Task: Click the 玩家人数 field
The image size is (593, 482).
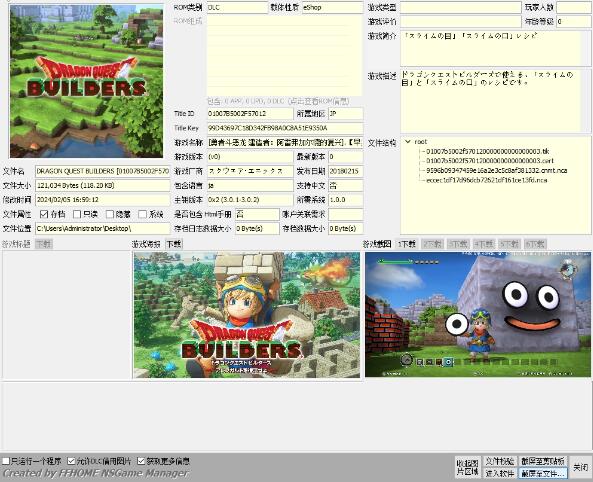Action: click(x=573, y=7)
